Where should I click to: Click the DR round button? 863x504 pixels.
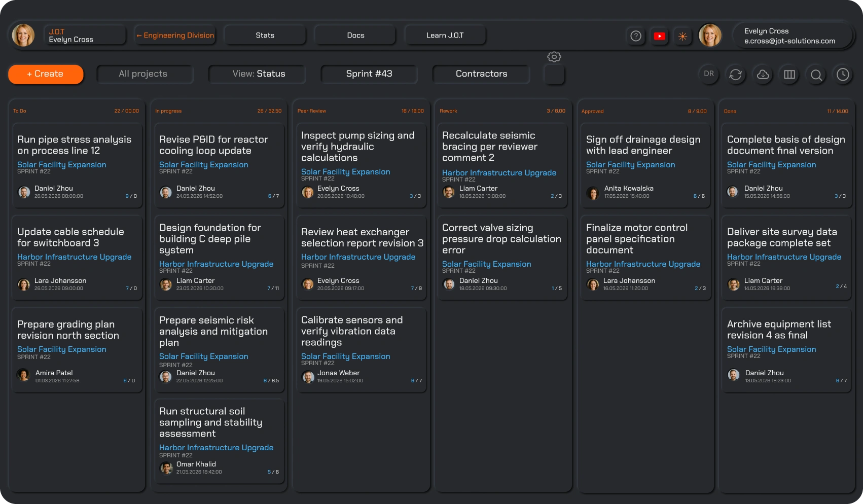(x=709, y=74)
